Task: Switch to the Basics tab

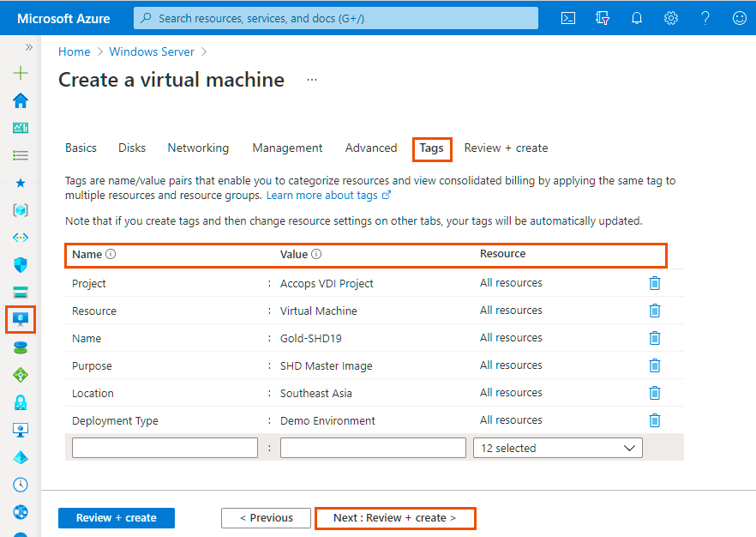Action: (81, 148)
